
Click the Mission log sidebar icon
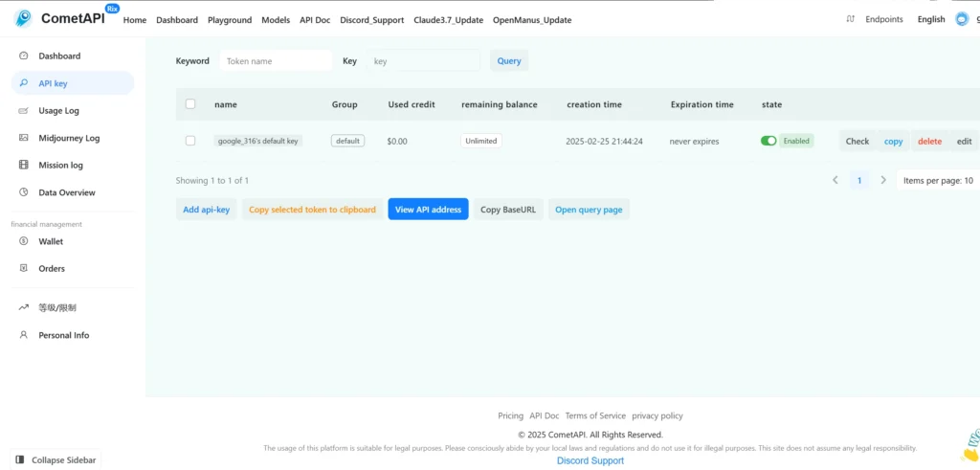pyautogui.click(x=24, y=165)
